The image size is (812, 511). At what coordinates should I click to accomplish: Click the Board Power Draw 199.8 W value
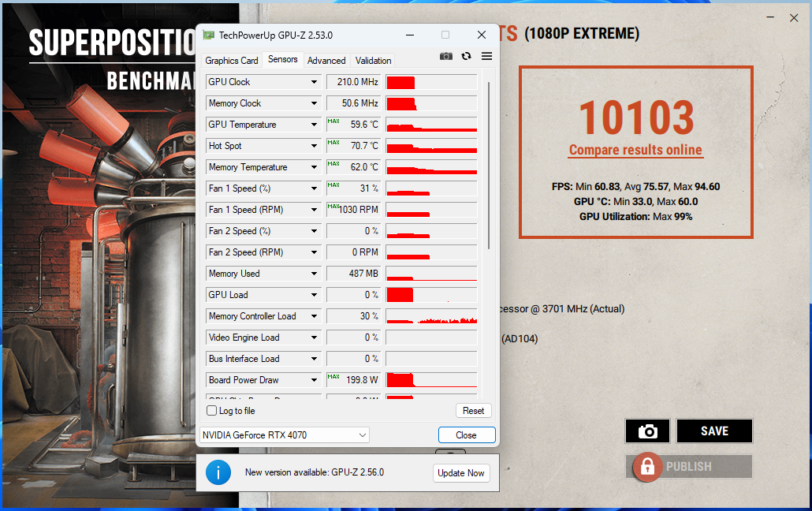click(x=352, y=380)
